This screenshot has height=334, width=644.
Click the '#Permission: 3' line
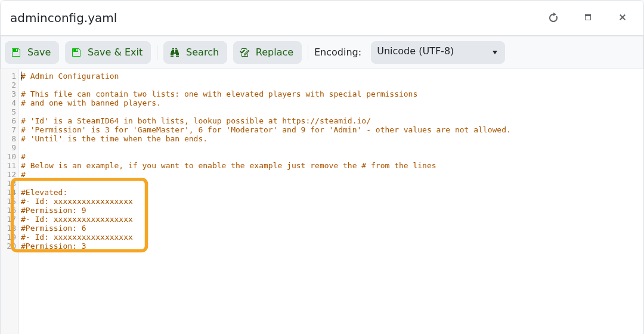point(54,246)
